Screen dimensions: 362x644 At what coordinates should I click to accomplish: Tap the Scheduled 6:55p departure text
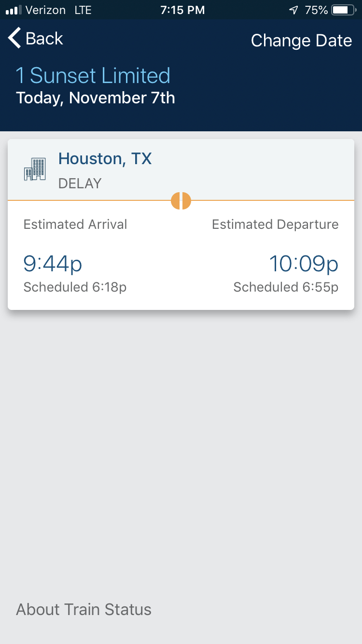pos(286,287)
